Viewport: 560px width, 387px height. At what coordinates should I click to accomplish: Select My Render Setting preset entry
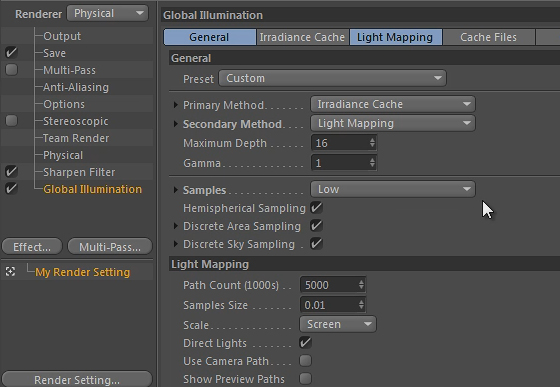point(82,272)
